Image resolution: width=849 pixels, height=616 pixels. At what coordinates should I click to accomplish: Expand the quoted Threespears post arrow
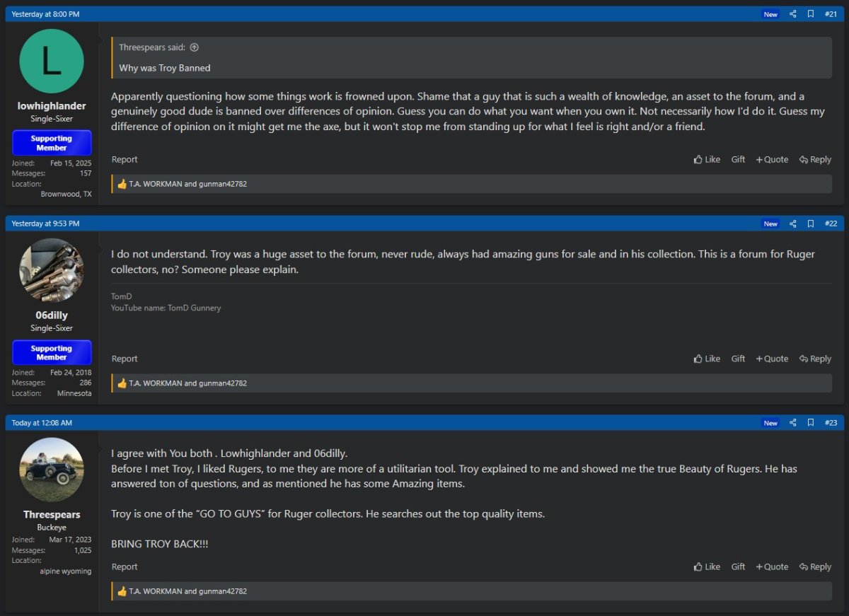[195, 47]
